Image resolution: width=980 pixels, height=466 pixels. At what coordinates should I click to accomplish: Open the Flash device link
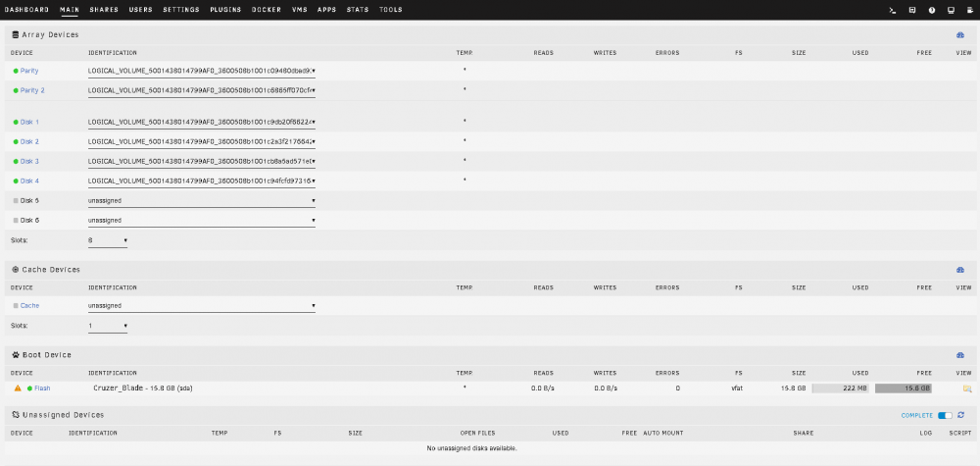(x=42, y=388)
